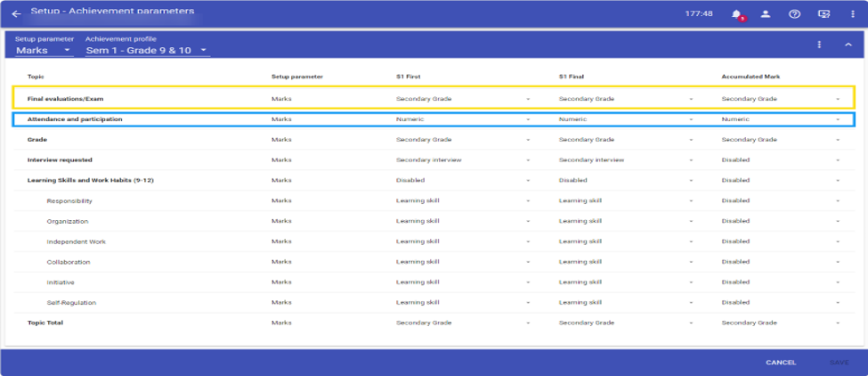868x376 pixels.
Task: Click the Accumulated Mark column header
Action: 750,77
